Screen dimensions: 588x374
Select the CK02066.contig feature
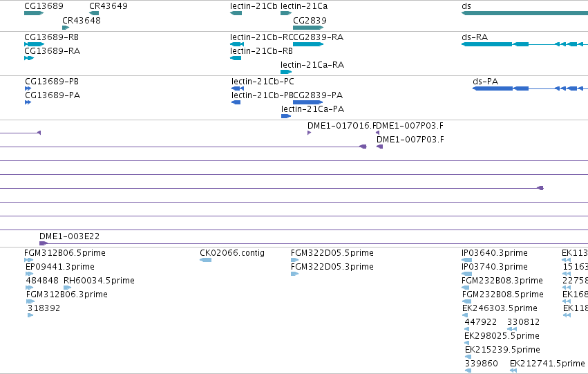(205, 260)
